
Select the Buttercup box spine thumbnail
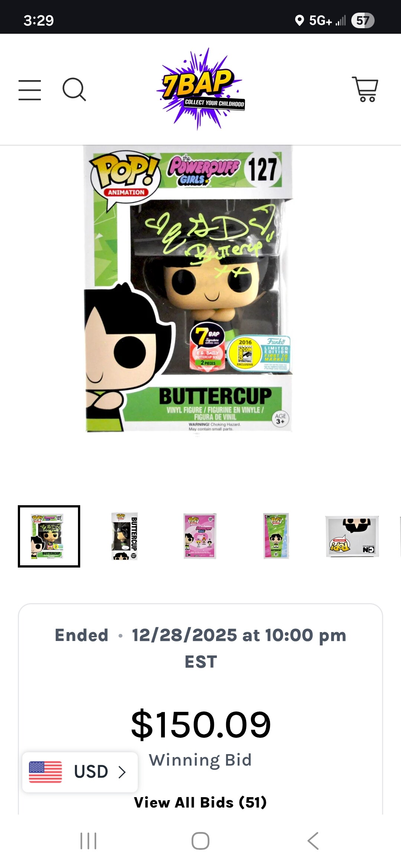[125, 536]
